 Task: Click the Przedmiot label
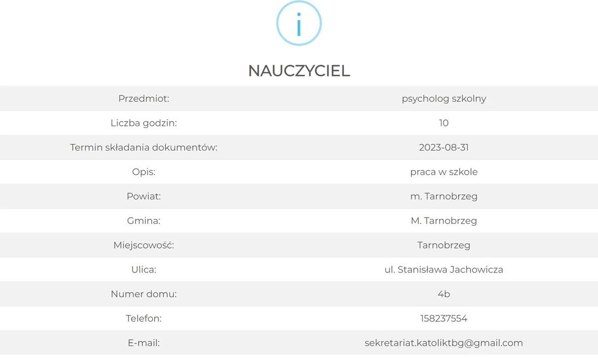pyautogui.click(x=144, y=99)
